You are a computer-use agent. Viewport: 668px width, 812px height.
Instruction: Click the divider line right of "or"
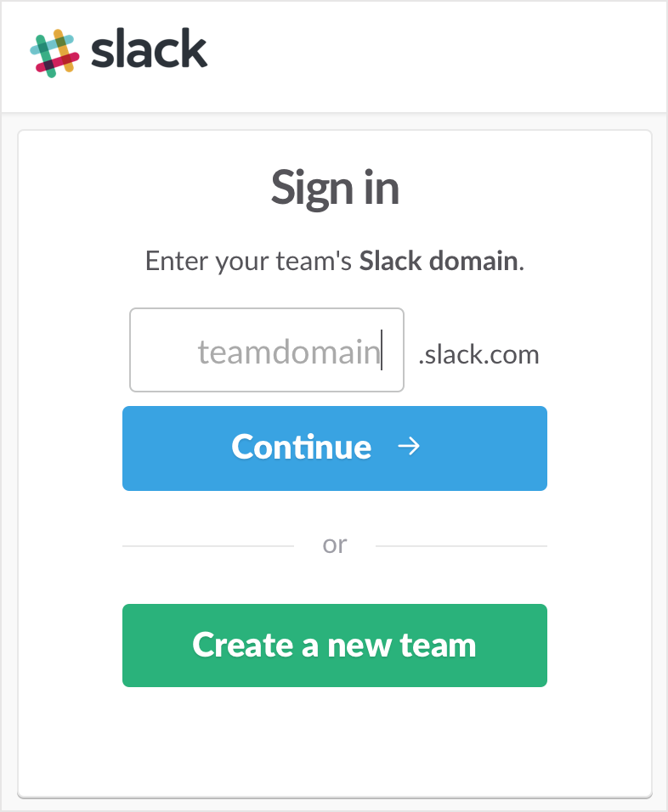tap(461, 545)
